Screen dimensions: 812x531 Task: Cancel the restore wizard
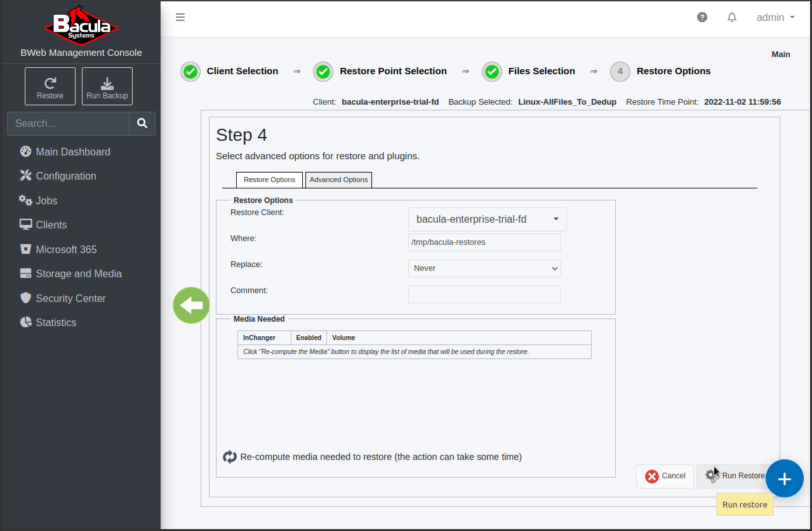pos(665,476)
